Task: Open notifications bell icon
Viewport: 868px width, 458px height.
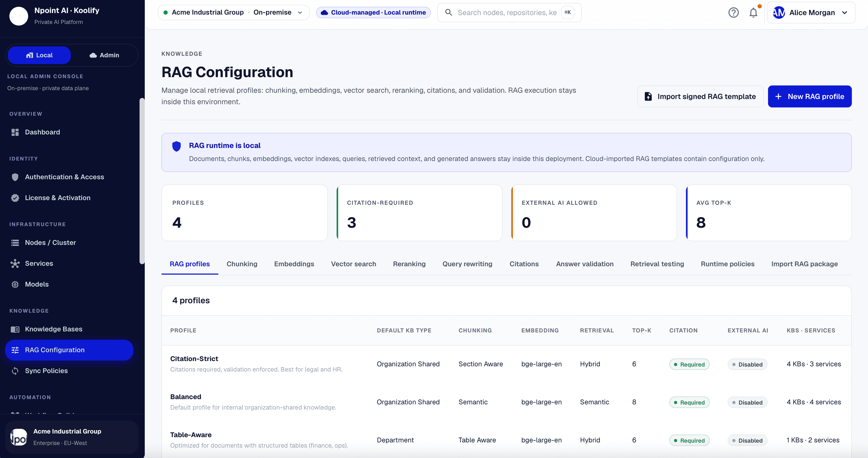Action: [x=753, y=13]
